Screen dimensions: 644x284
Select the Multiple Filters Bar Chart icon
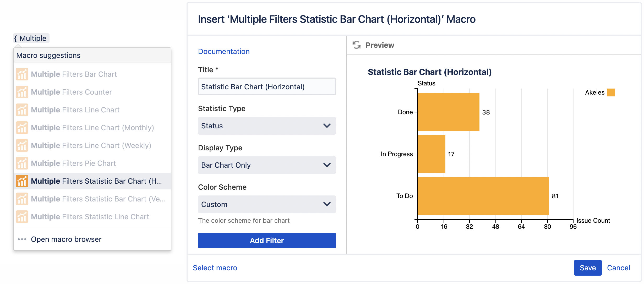click(x=22, y=74)
